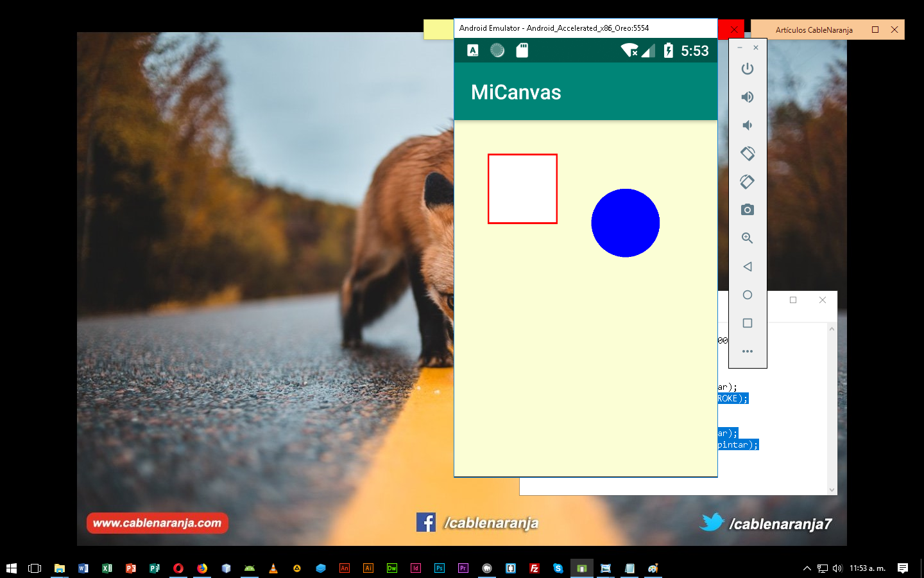Rotate the emulator clockwise
Image resolution: width=924 pixels, height=578 pixels.
(748, 182)
